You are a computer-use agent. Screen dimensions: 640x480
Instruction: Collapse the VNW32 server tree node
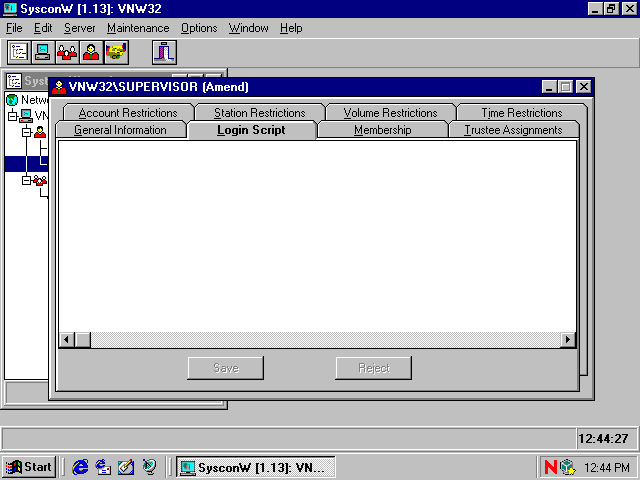coord(13,116)
